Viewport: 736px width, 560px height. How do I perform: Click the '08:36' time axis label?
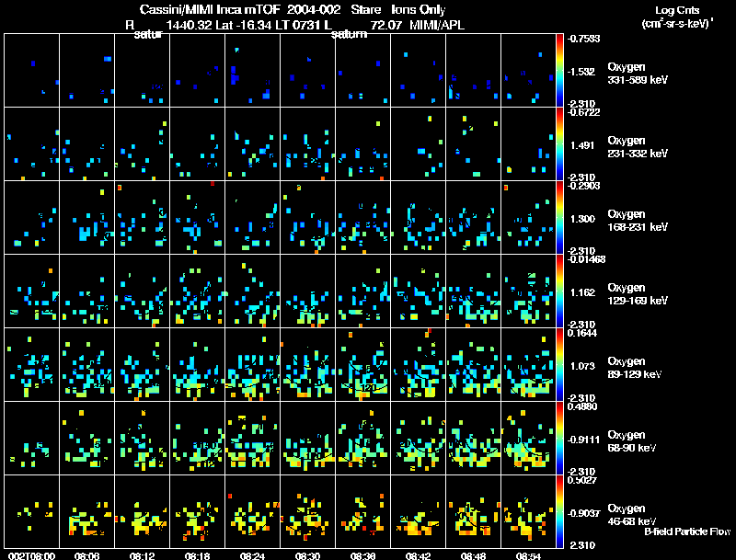tap(362, 555)
